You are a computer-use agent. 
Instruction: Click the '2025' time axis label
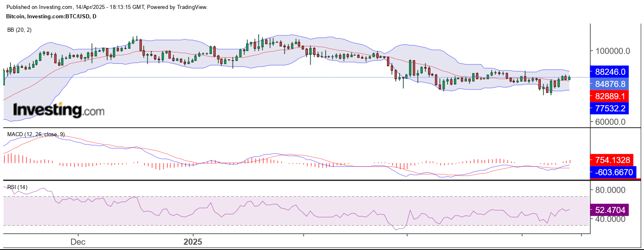tap(193, 242)
